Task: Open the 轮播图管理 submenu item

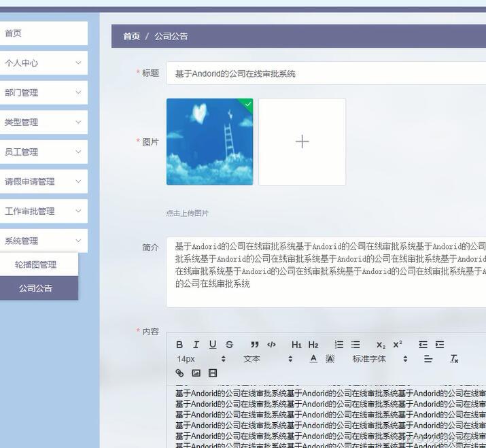Action: click(x=39, y=264)
